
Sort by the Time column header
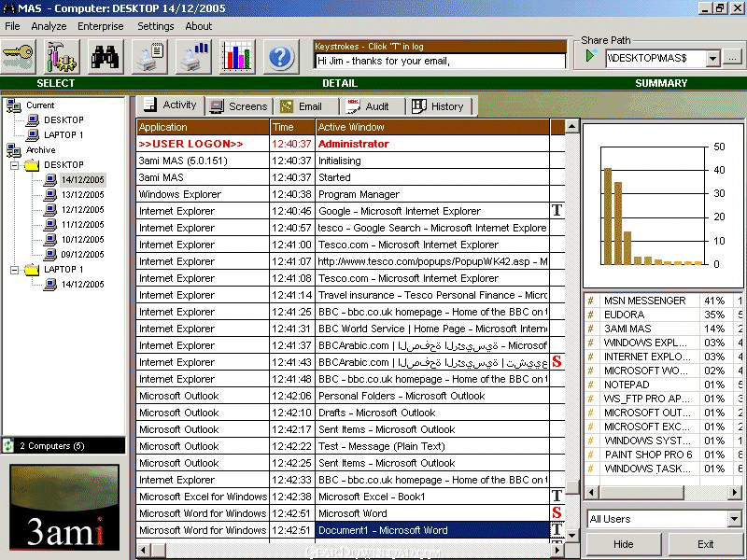(x=292, y=127)
